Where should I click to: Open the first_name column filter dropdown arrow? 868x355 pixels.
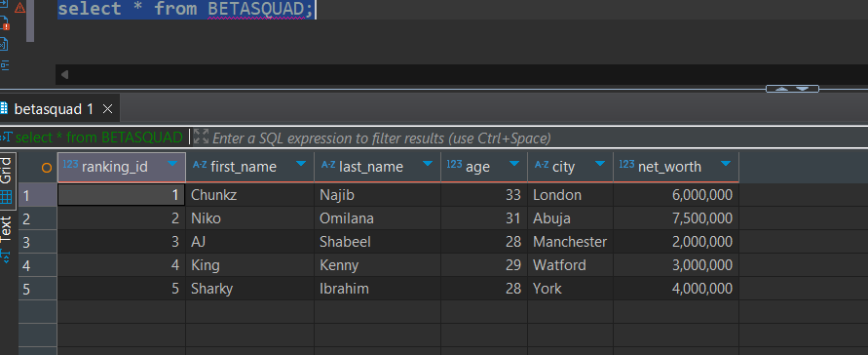(301, 164)
